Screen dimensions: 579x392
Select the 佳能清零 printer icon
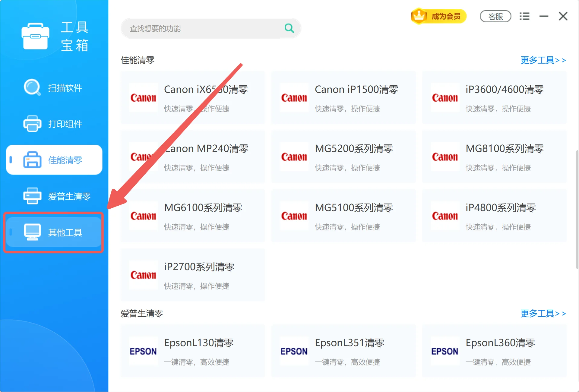[32, 160]
